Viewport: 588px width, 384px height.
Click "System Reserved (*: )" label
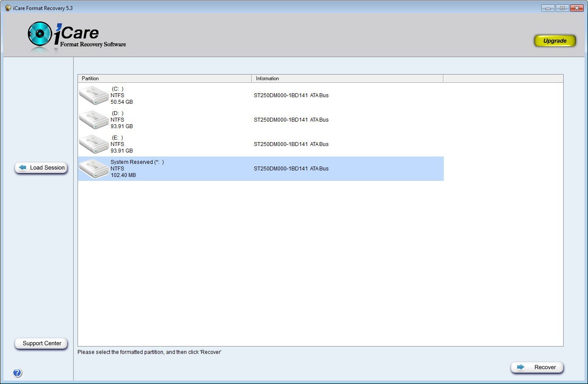[137, 162]
